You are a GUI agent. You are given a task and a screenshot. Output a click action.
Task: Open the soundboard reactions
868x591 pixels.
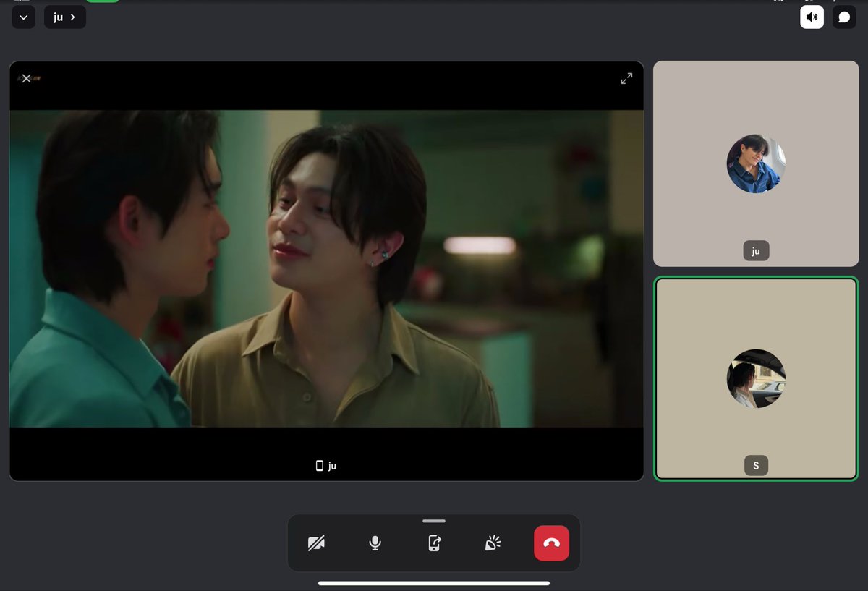point(493,543)
